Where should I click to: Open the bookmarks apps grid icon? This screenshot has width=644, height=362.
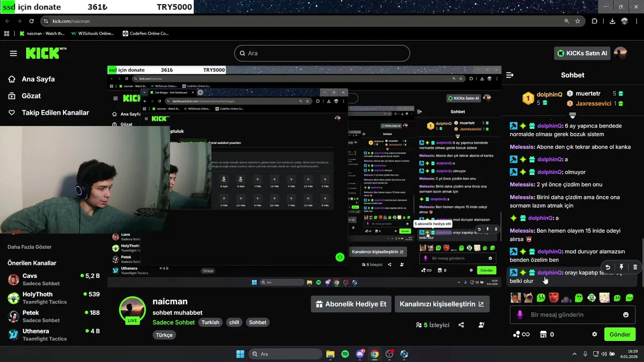(x=7, y=34)
